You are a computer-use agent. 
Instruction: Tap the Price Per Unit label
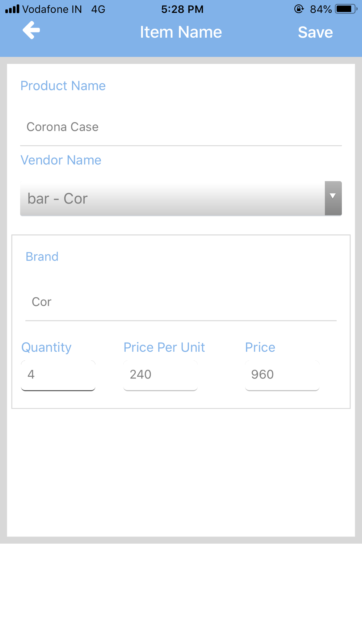(164, 347)
